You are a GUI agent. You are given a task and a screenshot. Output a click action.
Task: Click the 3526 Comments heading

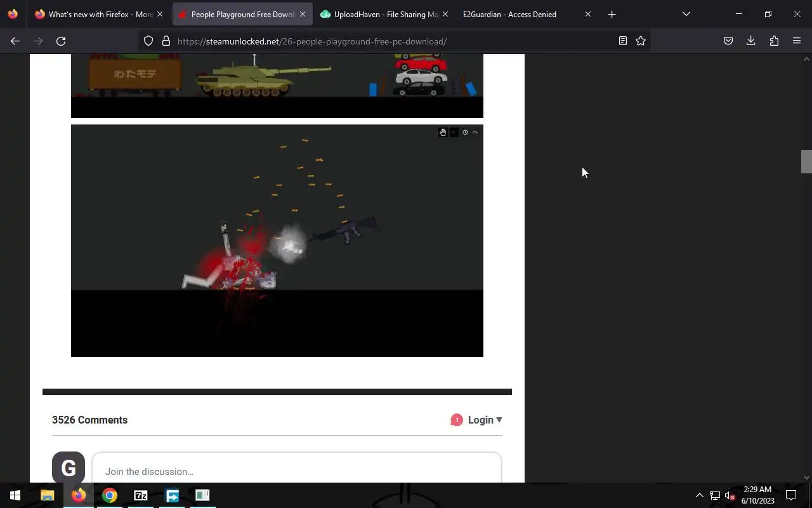tap(89, 420)
